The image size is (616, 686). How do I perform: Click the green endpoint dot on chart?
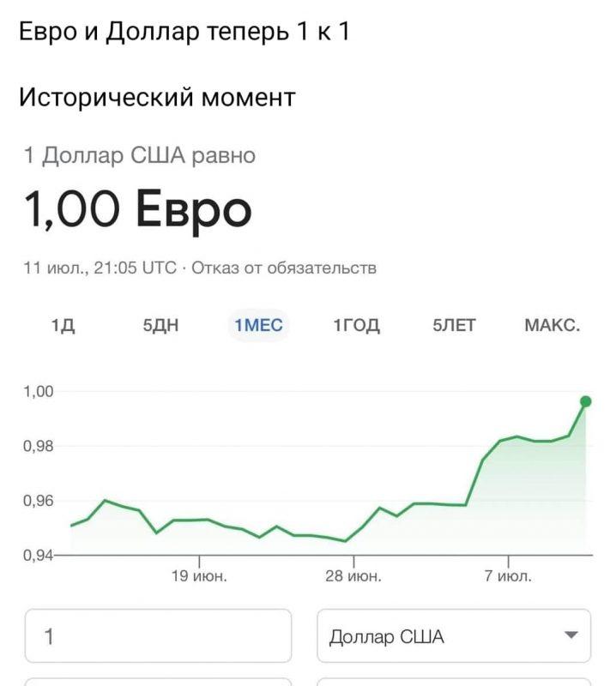pyautogui.click(x=586, y=401)
